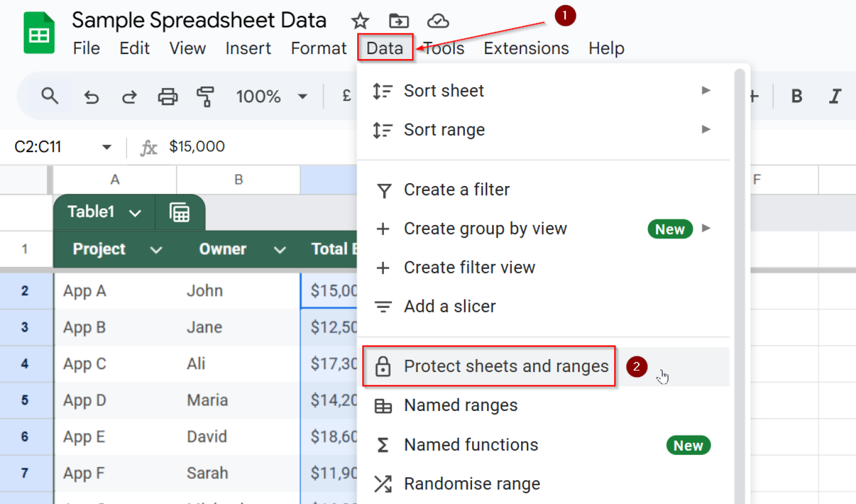Click the Undo icon
The height and width of the screenshot is (504, 856).
pos(91,96)
